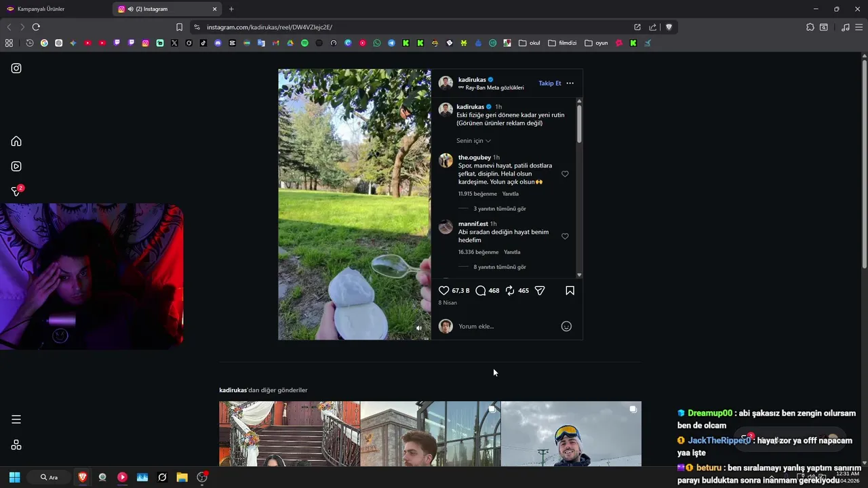This screenshot has height=488, width=868.
Task: Click Brave Shields lion icon in address bar
Action: [x=669, y=27]
